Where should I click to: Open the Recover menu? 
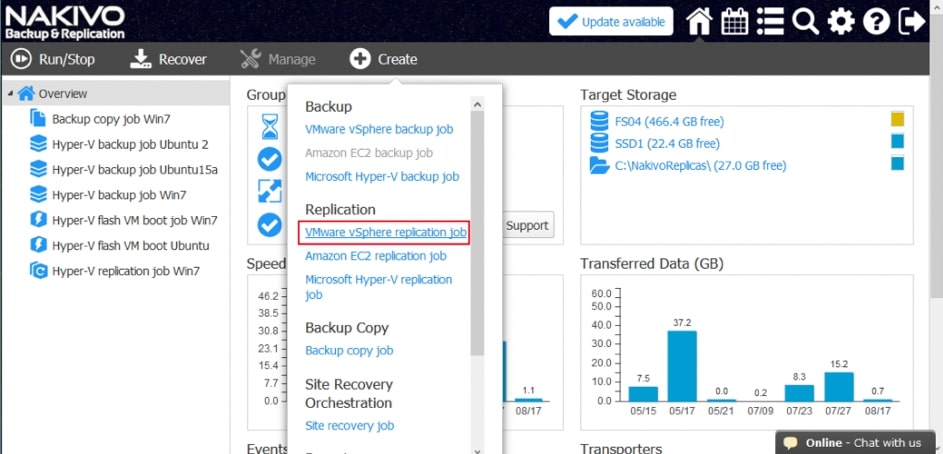(169, 59)
